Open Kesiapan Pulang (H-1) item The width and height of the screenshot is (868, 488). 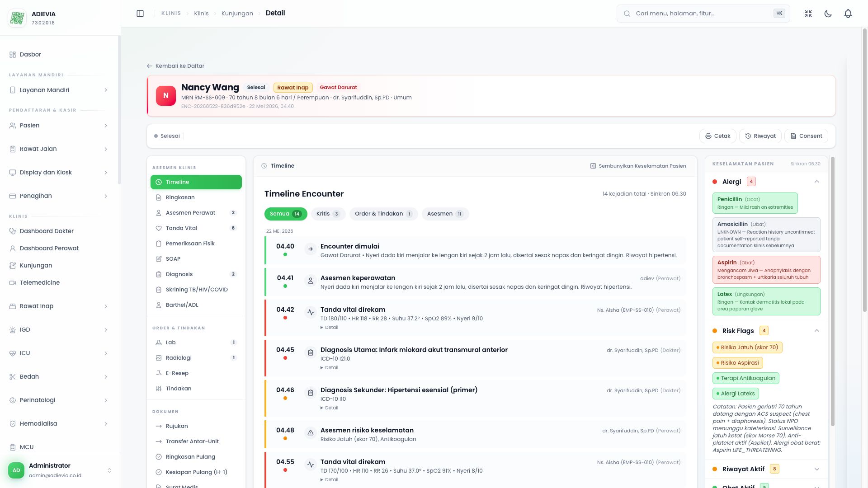[196, 472]
